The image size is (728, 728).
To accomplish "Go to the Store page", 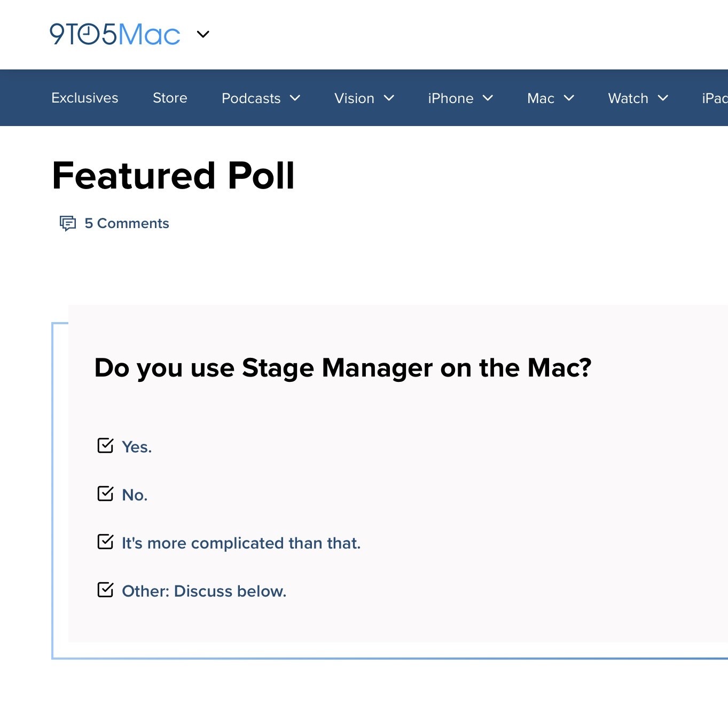I will click(170, 98).
